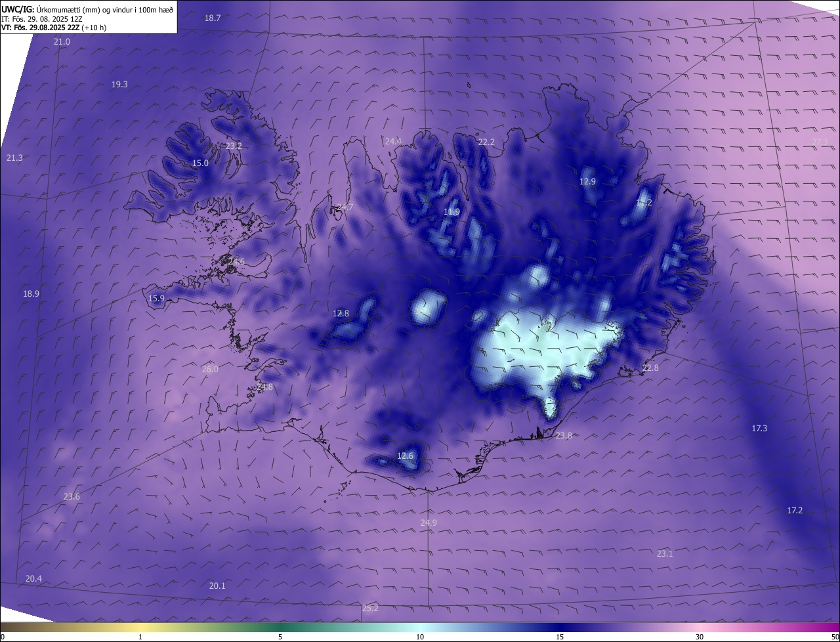The image size is (840, 642).
Task: Click the colorbar tick label 1
Action: point(140,637)
